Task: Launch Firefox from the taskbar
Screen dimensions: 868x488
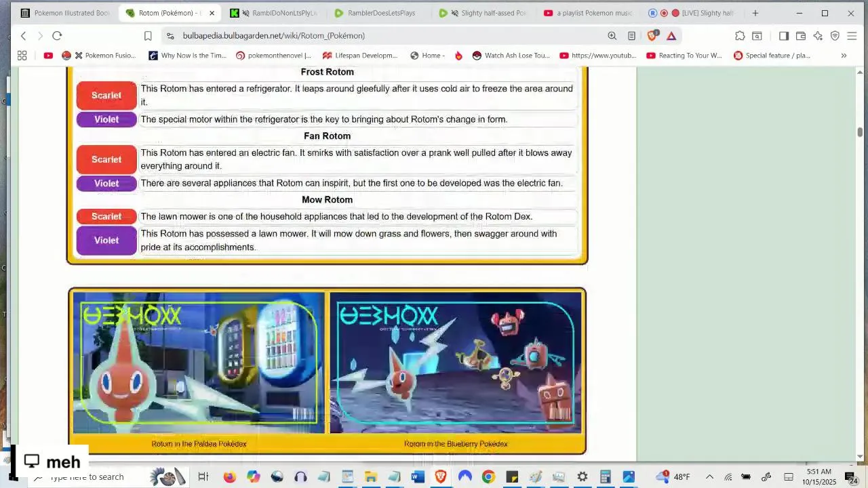Action: [229, 477]
